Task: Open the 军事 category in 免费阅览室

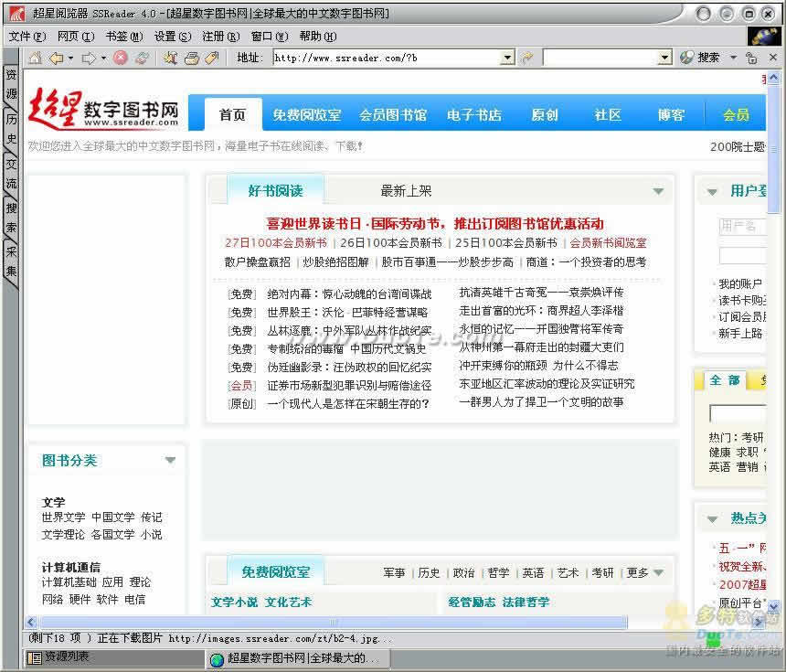Action: [x=394, y=572]
